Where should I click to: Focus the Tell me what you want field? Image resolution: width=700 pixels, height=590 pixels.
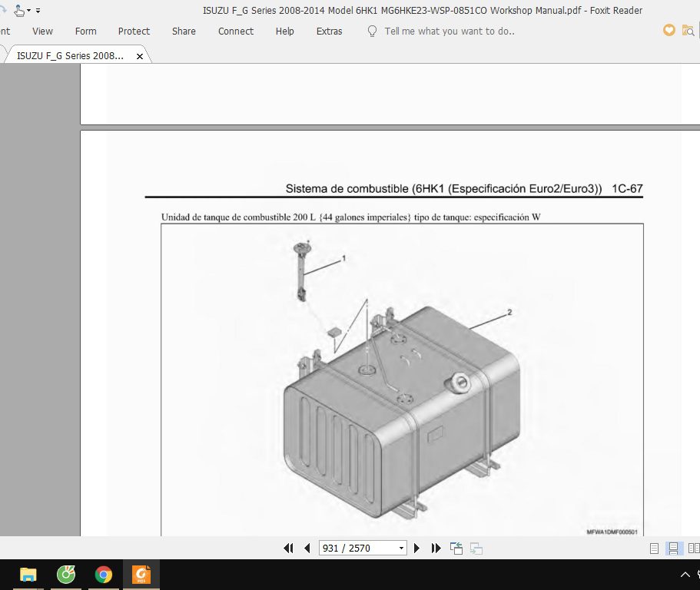450,31
